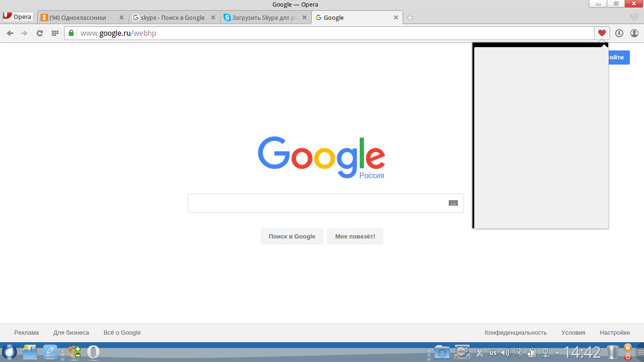The width and height of the screenshot is (644, 362).
Task: Click the scissors clipboard tray icon
Action: (480, 353)
